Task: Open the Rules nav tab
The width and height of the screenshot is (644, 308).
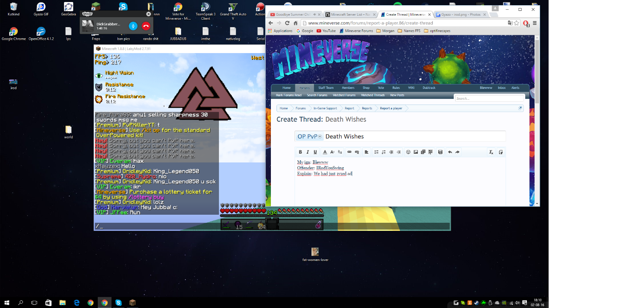Action: [396, 88]
